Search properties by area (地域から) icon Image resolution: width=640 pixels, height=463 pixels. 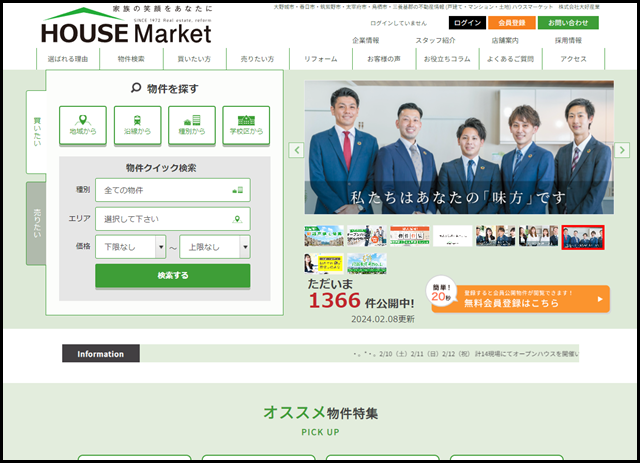pos(83,125)
